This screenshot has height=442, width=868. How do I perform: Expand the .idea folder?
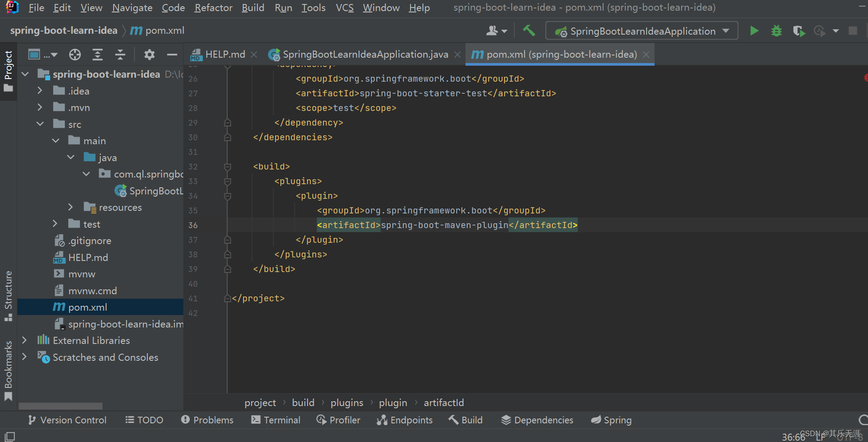(40, 91)
